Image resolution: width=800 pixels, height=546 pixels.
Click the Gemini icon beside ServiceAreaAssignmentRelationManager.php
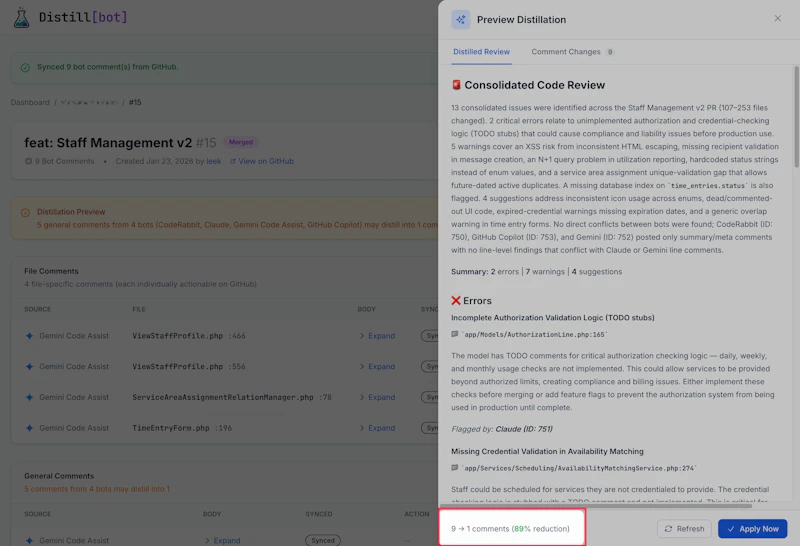pos(29,397)
